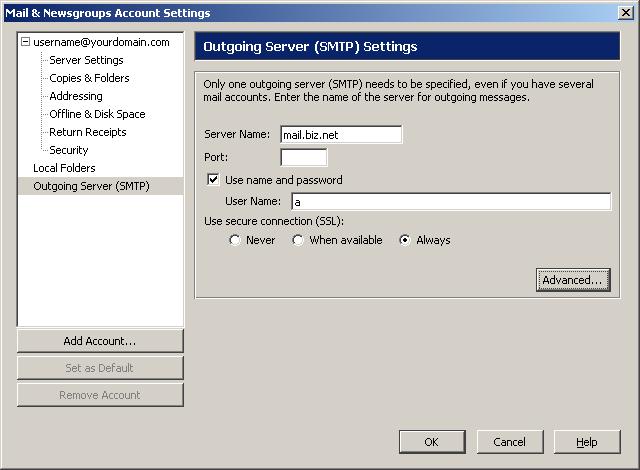Select Always for SSL connection
This screenshot has height=470, width=640.
tap(405, 240)
